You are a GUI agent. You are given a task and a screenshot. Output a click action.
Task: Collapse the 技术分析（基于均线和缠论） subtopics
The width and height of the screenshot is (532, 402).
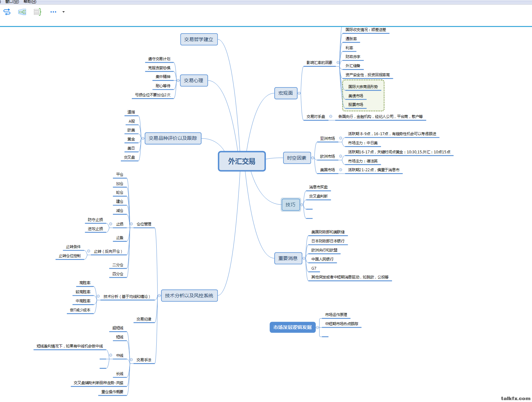98,296
